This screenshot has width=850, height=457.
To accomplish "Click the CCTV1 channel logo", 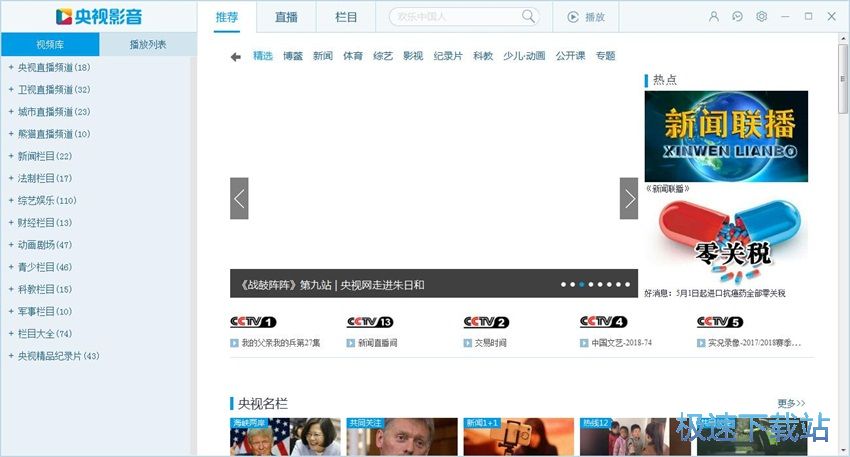I will point(253,322).
